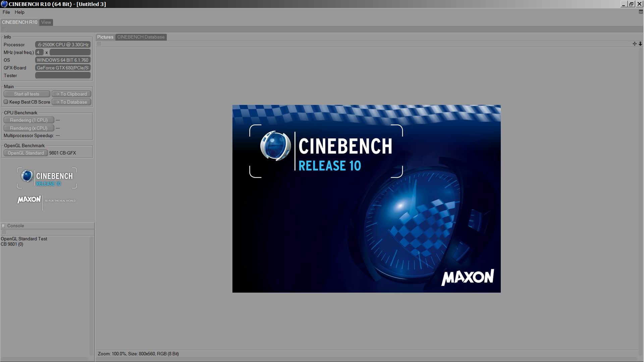Screen dimensions: 644x362
Task: Click the To Clipboard button
Action: point(71,94)
